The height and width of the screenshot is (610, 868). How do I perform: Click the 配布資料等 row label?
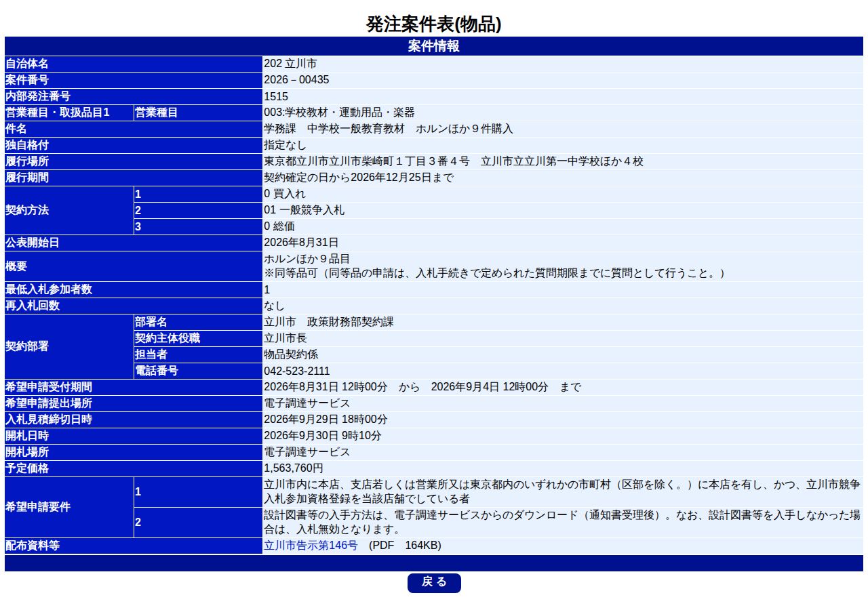click(x=134, y=546)
